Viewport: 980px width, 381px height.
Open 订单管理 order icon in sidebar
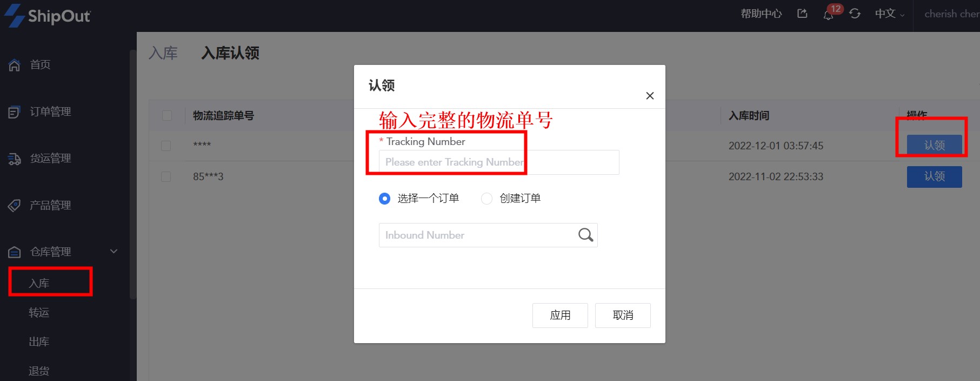tap(15, 112)
